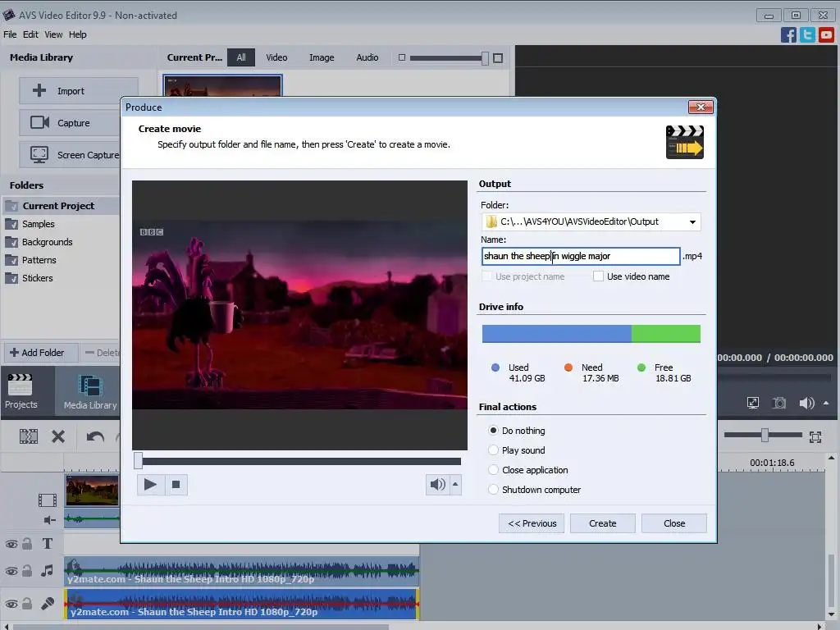Switch to the Audio filter tab
This screenshot has height=630, width=840.
[x=367, y=57]
